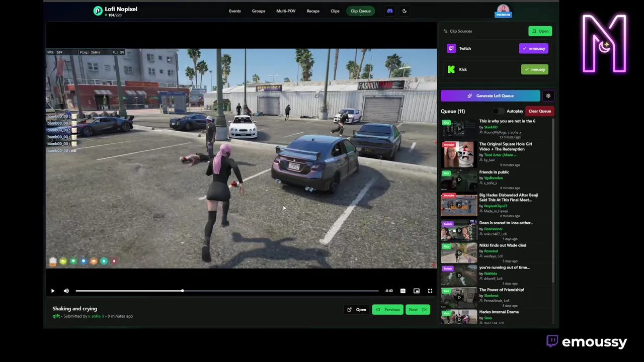The width and height of the screenshot is (644, 362).
Task: Play the video with the play button
Action: [x=53, y=291]
